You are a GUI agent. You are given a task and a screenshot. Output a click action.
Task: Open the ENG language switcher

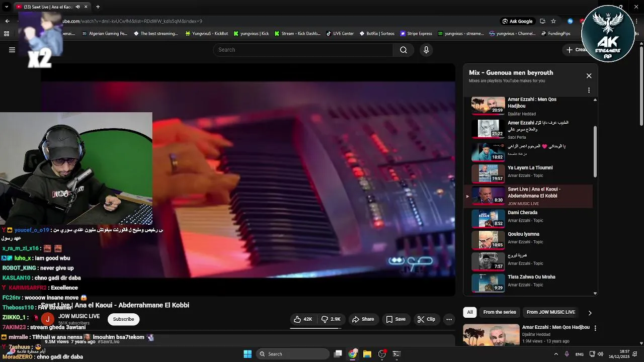(x=580, y=354)
